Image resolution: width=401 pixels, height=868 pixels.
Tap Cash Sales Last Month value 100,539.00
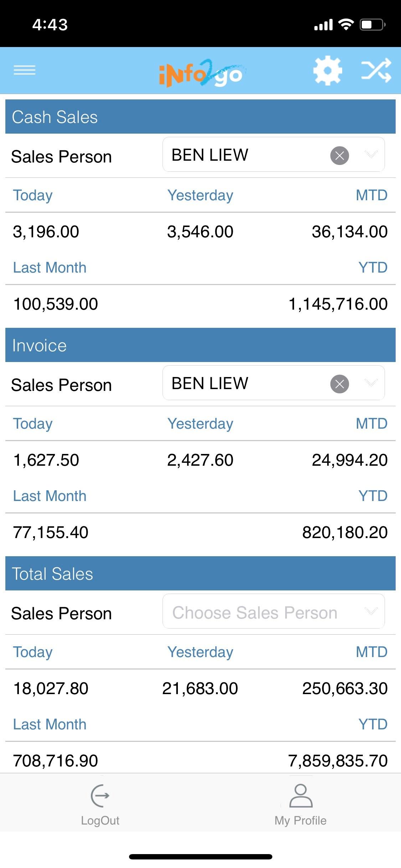[56, 304]
